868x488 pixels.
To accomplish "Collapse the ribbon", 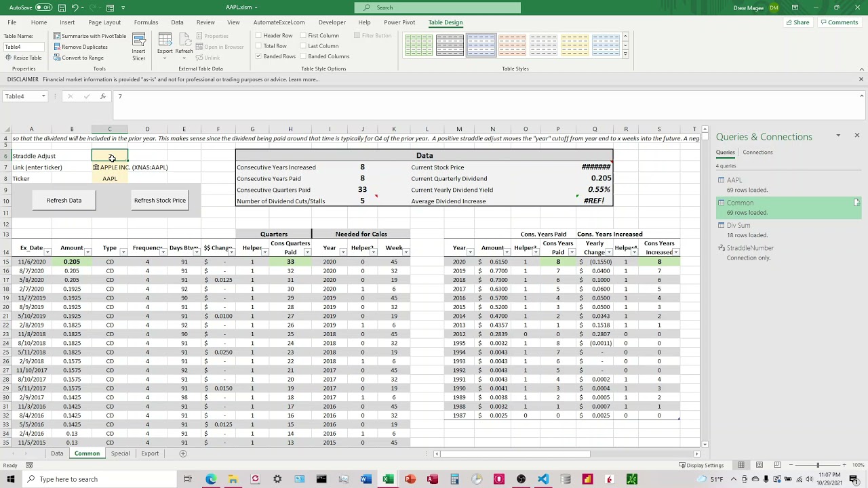I will coord(861,69).
